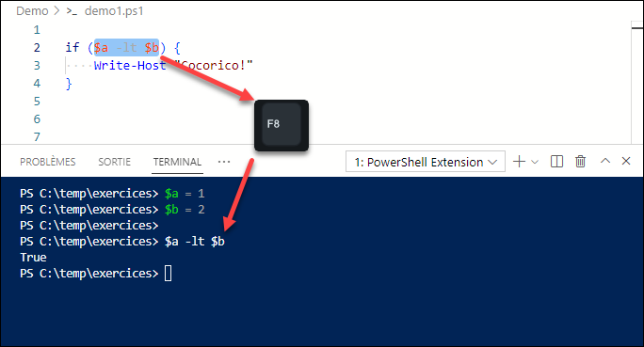Open launch profile chevron beside plus
644x347 pixels.
pyautogui.click(x=535, y=162)
